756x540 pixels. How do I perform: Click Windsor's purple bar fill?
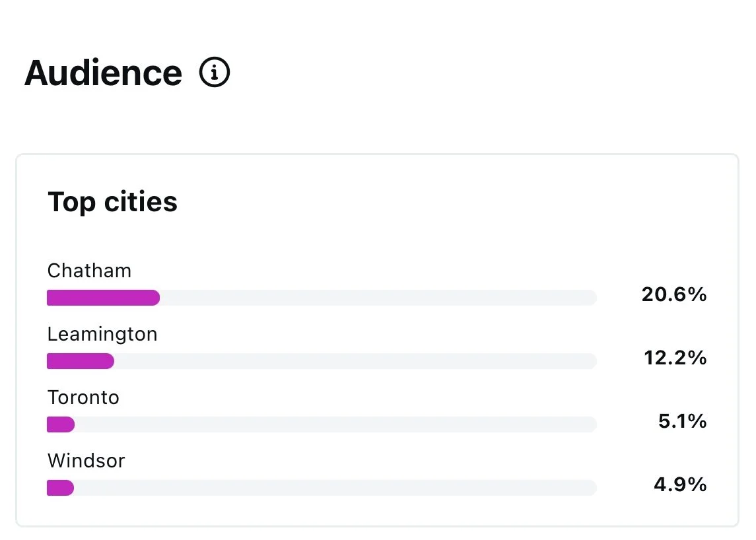tap(59, 488)
